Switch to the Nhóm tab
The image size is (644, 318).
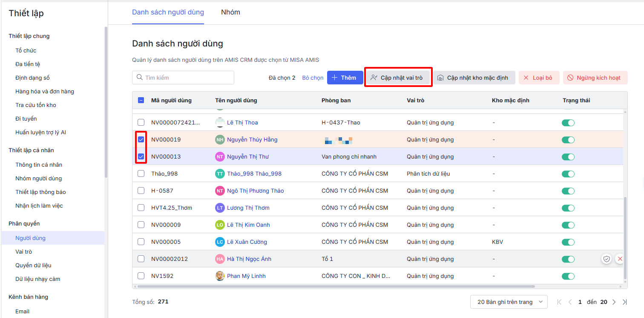pos(230,12)
